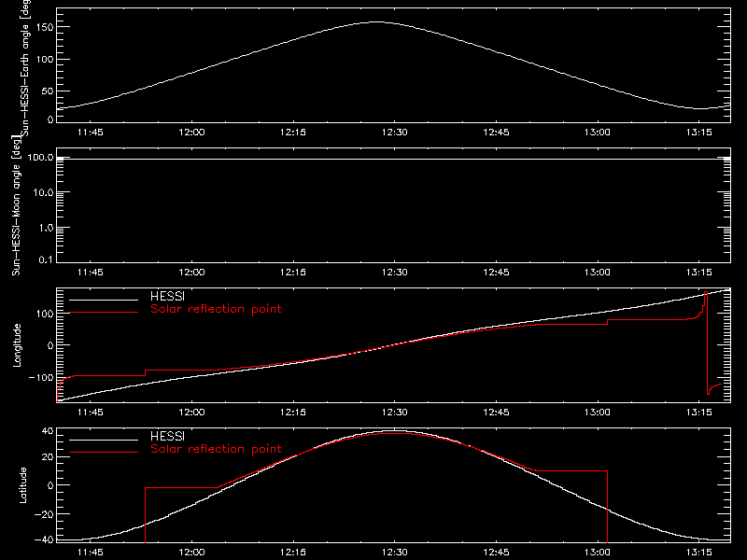Viewport: 747px width, 560px height.
Task: Click the 12:30 time label under Earth angle plot
Action: 394,133
